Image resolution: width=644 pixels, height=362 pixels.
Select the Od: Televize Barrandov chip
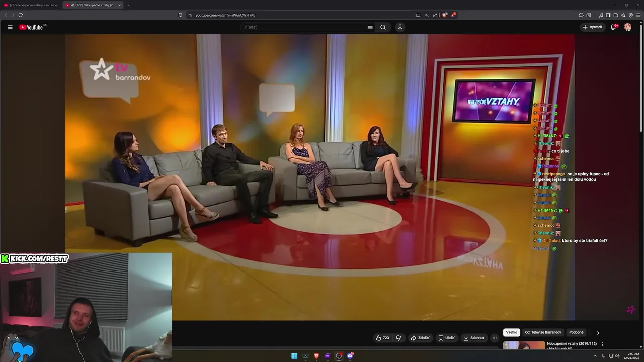point(543,332)
